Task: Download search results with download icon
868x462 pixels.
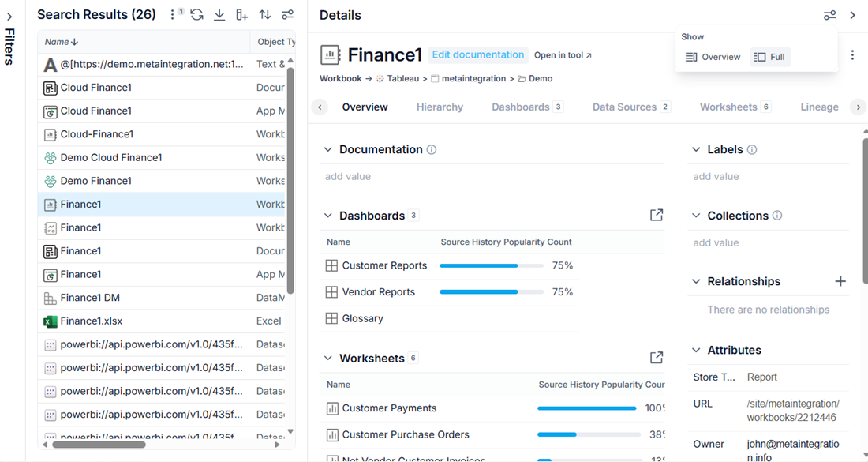Action: click(x=219, y=15)
